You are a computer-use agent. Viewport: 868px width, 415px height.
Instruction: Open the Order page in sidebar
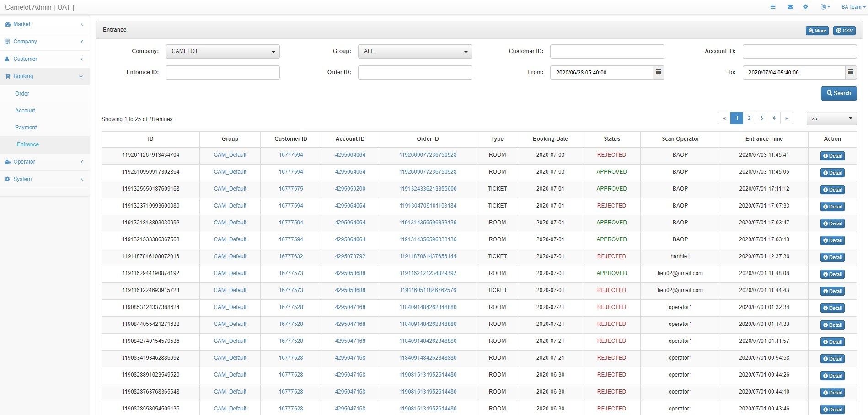[22, 94]
